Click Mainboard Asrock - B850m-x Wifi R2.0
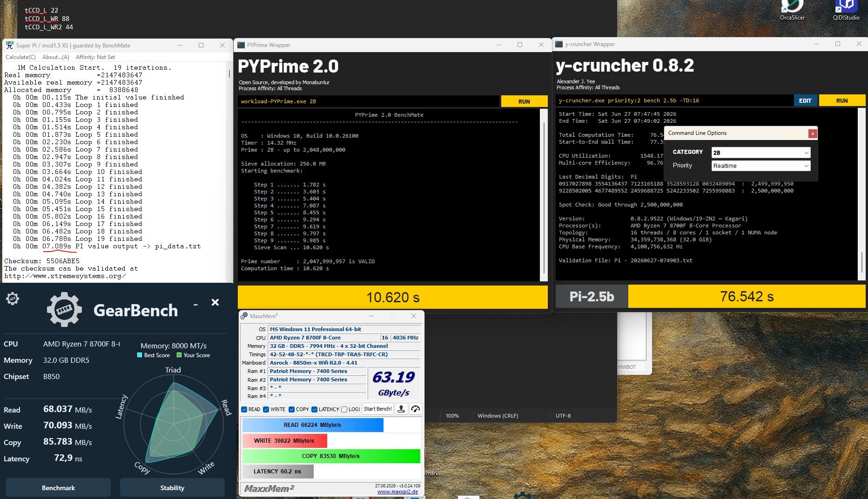The width and height of the screenshot is (868, 499). (x=344, y=363)
